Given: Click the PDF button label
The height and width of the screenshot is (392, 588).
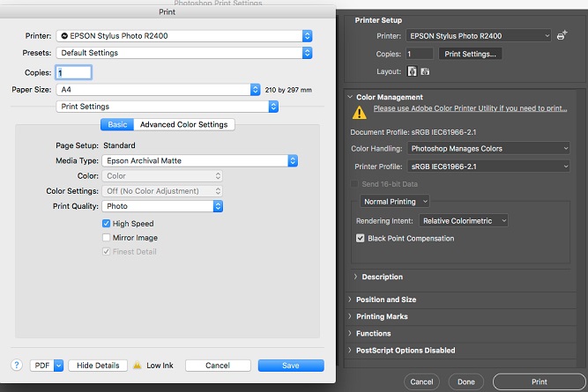Looking at the screenshot, I should click(42, 366).
